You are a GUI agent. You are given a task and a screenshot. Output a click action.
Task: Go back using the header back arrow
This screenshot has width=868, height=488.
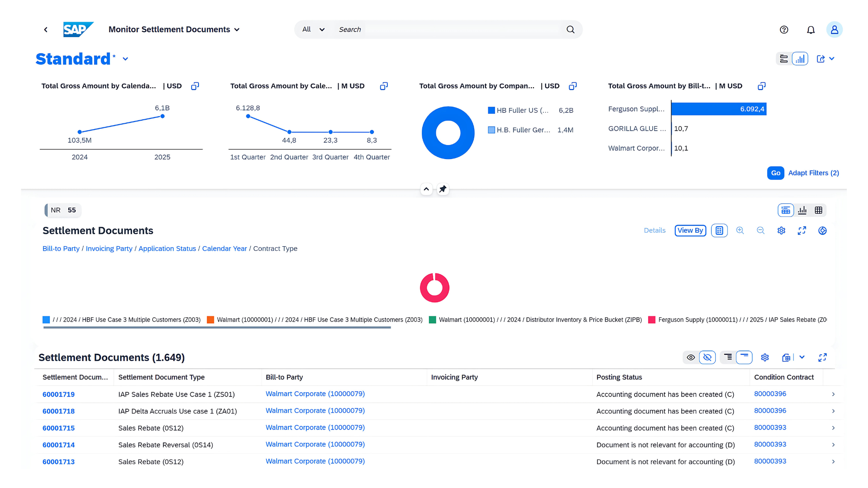46,29
